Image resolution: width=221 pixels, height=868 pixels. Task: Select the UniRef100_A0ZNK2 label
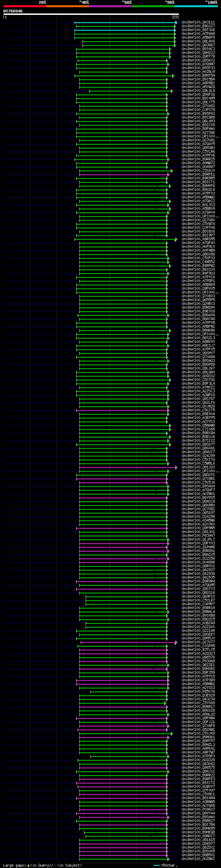click(198, 859)
